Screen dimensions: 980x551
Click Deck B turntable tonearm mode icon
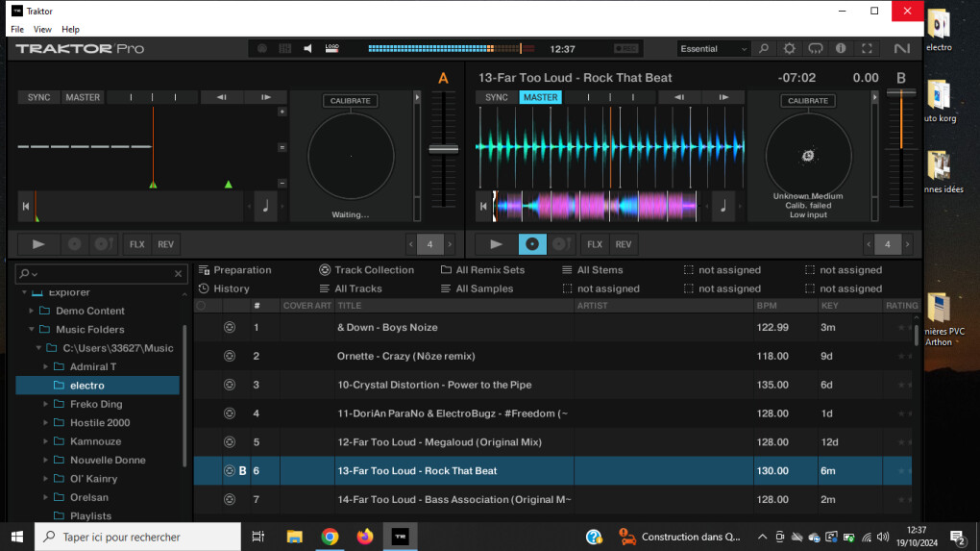561,244
